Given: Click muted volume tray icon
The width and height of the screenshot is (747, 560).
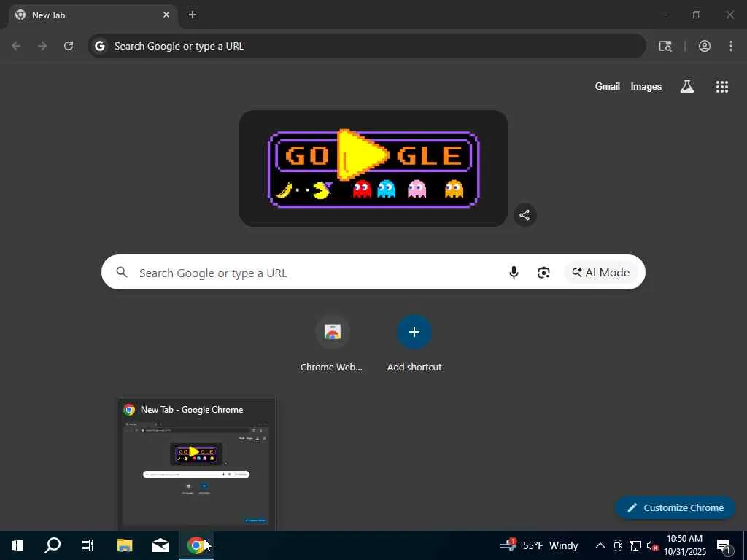Looking at the screenshot, I should (x=652, y=545).
